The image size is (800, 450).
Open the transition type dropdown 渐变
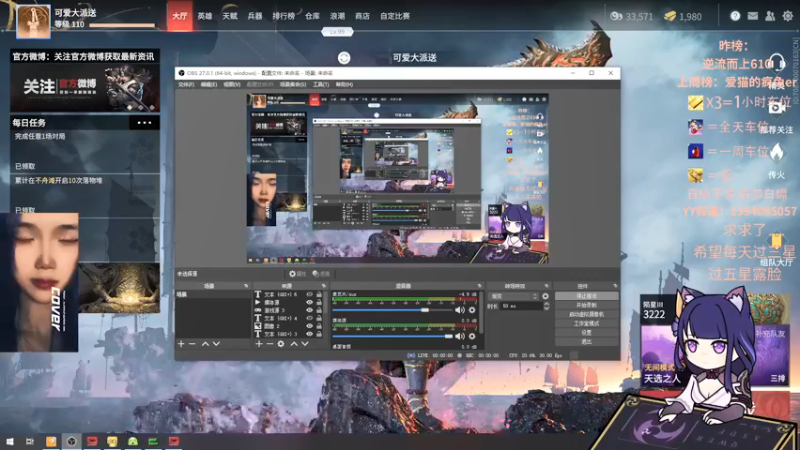513,296
